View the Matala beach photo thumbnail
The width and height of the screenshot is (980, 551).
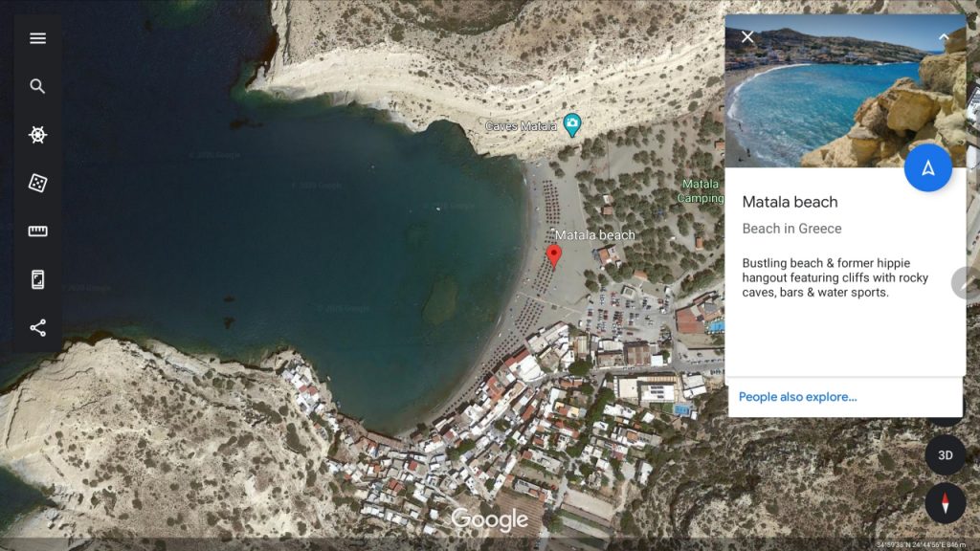pos(845,91)
